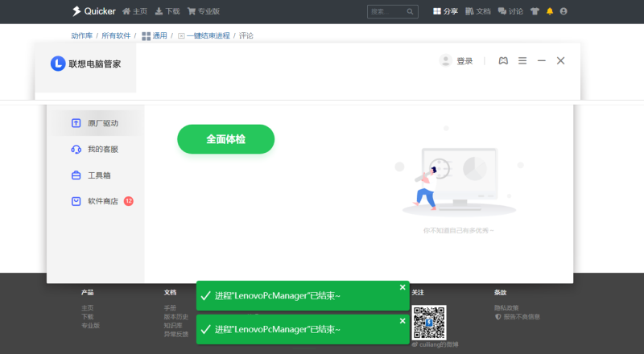Close the Lenovo PC Manager window
This screenshot has height=354, width=644.
tap(560, 61)
